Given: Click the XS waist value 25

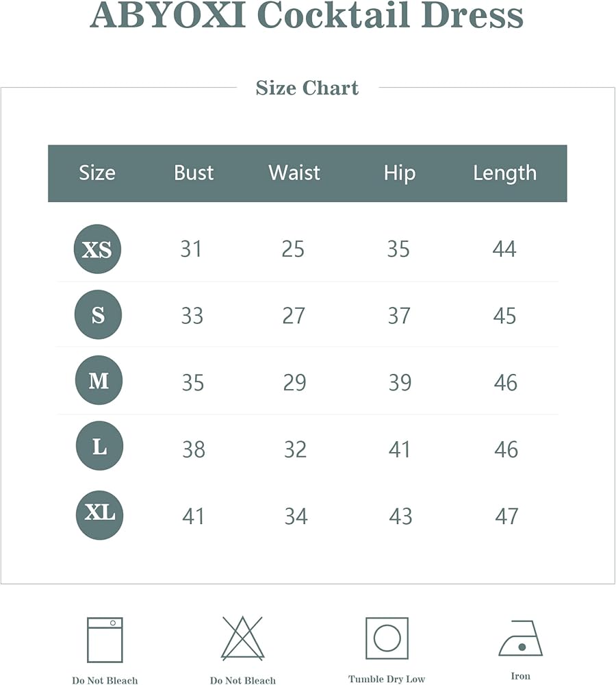Looking at the screenshot, I should pos(293,249).
